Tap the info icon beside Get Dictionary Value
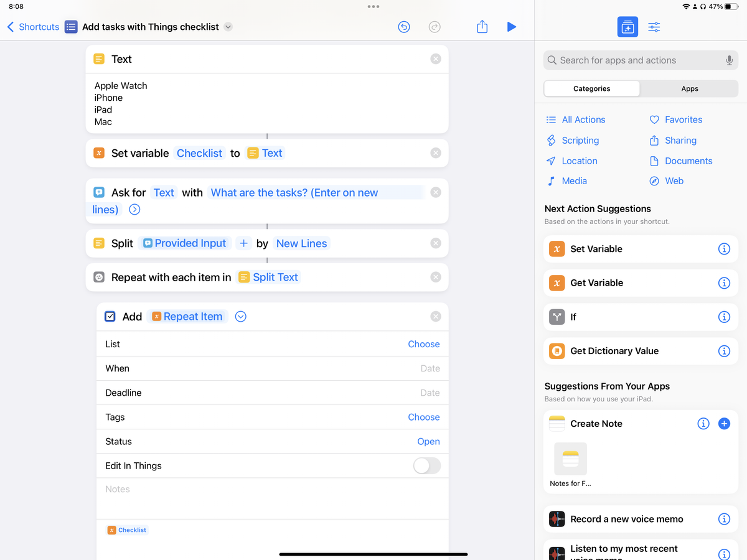Viewport: 747px width, 560px height. tap(724, 351)
